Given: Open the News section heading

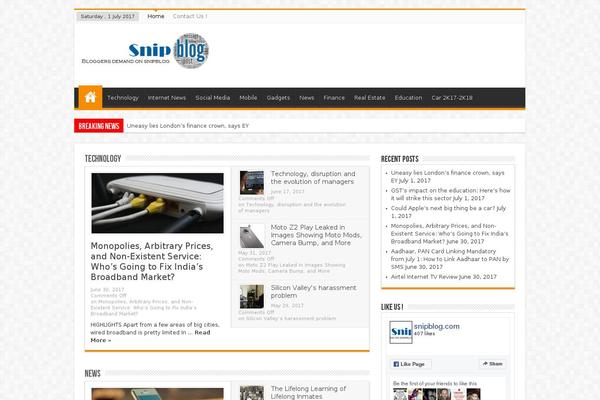Looking at the screenshot, I should 93,373.
